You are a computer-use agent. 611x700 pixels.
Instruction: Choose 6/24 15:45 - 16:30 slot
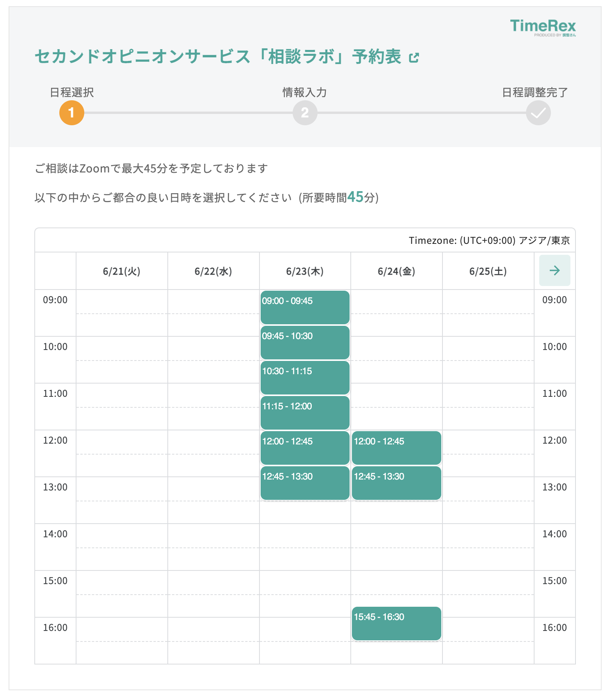point(396,623)
